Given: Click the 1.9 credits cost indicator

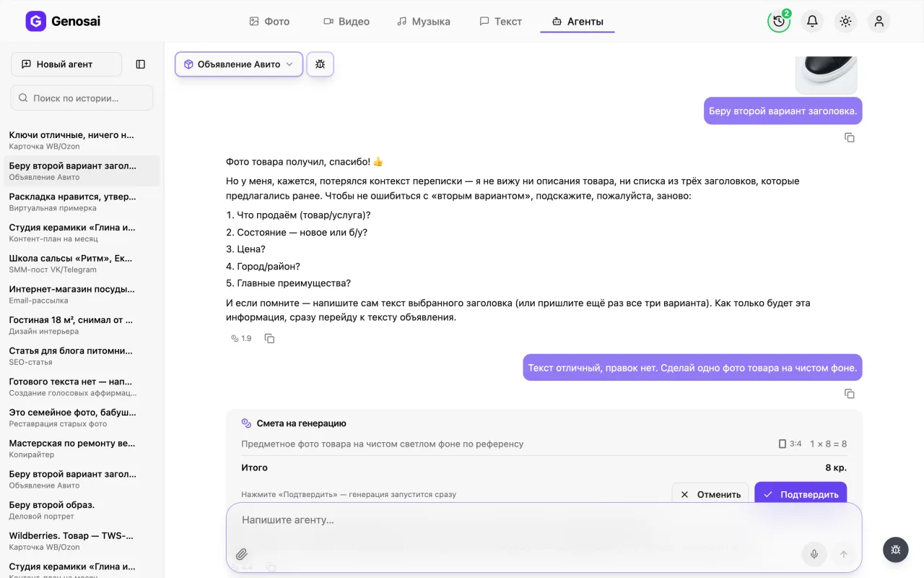Looking at the screenshot, I should (x=241, y=338).
